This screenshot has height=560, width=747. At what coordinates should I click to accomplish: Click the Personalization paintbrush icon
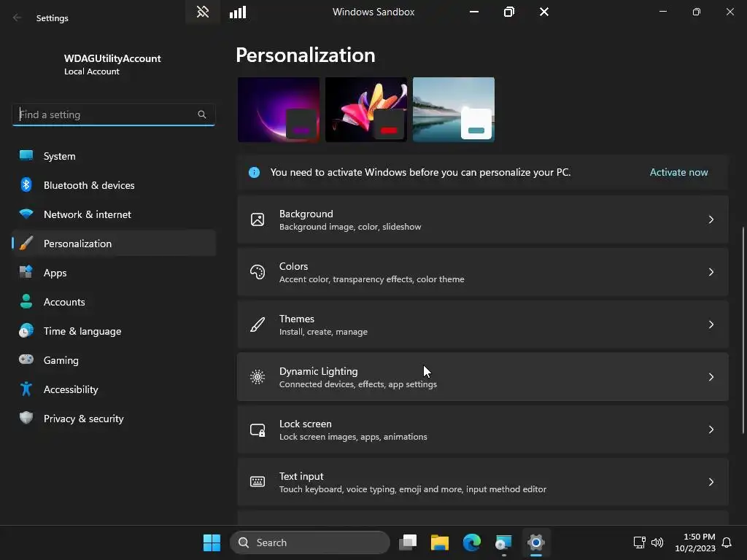pyautogui.click(x=26, y=244)
